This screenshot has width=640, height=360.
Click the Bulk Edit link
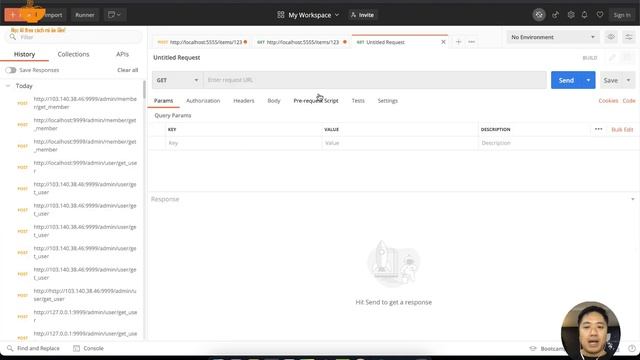tap(622, 129)
